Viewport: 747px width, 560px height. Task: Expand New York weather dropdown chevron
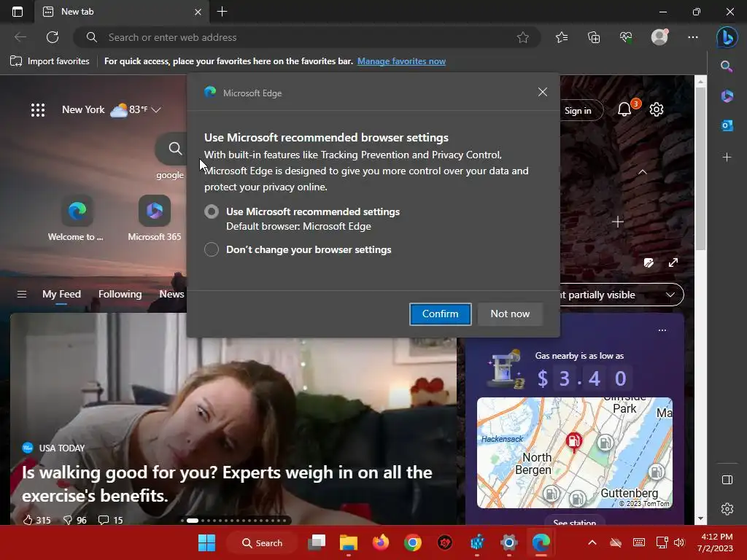[x=156, y=110]
